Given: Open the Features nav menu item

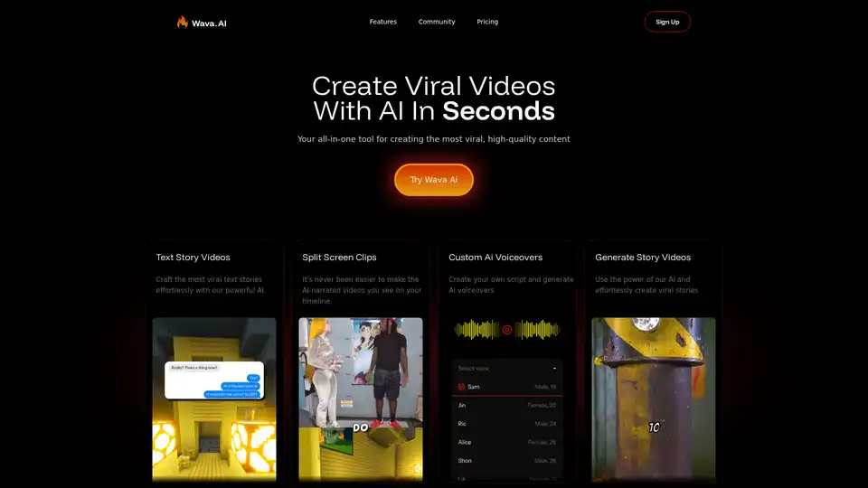Looking at the screenshot, I should [x=382, y=22].
